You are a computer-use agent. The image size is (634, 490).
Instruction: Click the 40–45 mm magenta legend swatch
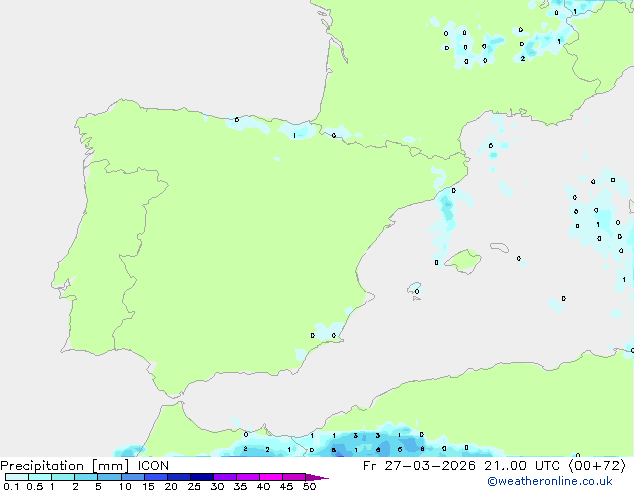(x=271, y=477)
